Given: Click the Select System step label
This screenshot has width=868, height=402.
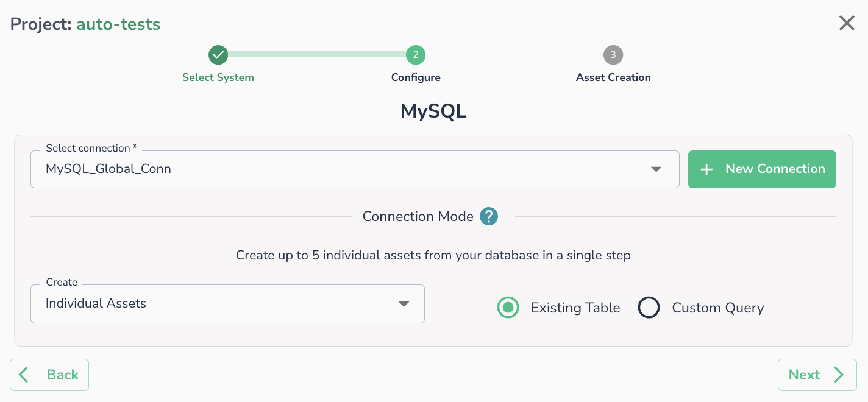Looking at the screenshot, I should point(218,77).
